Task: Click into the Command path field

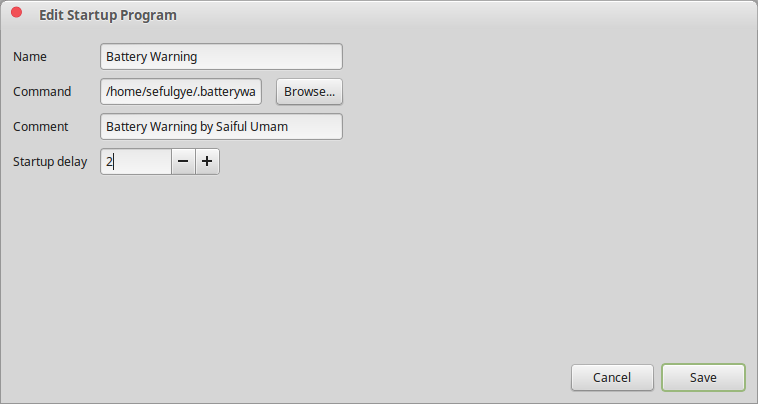Action: coord(181,92)
